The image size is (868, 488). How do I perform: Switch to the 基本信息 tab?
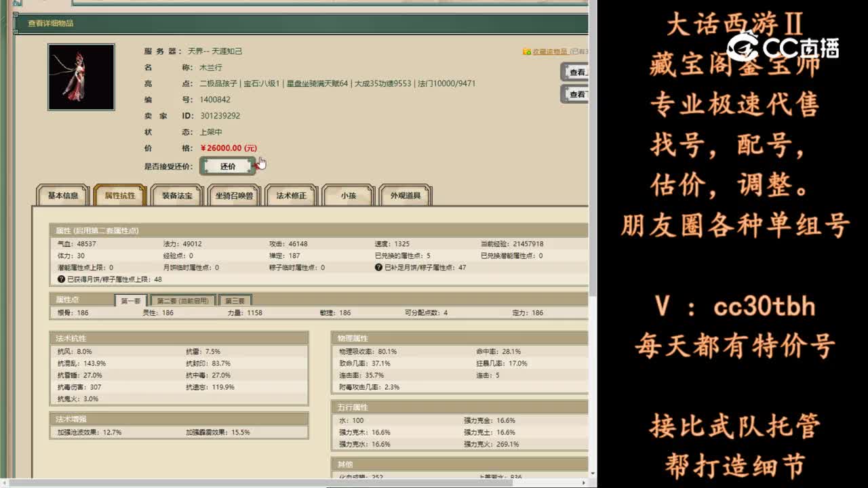pyautogui.click(x=62, y=195)
